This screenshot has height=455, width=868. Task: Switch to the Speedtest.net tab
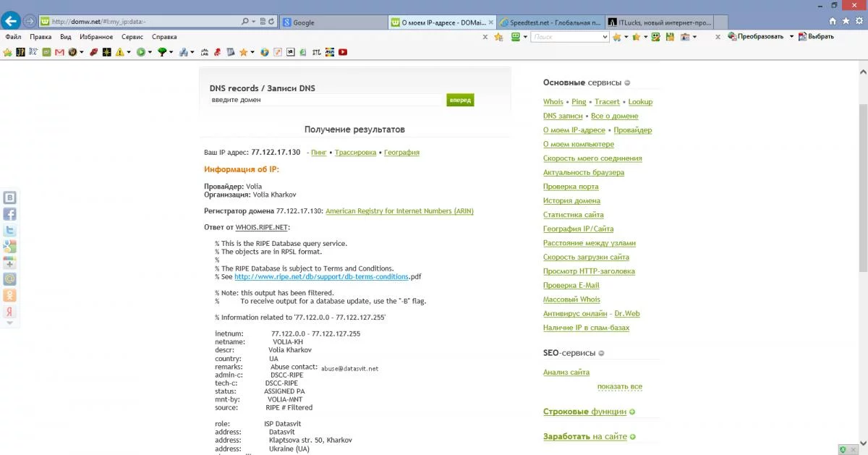pyautogui.click(x=550, y=22)
